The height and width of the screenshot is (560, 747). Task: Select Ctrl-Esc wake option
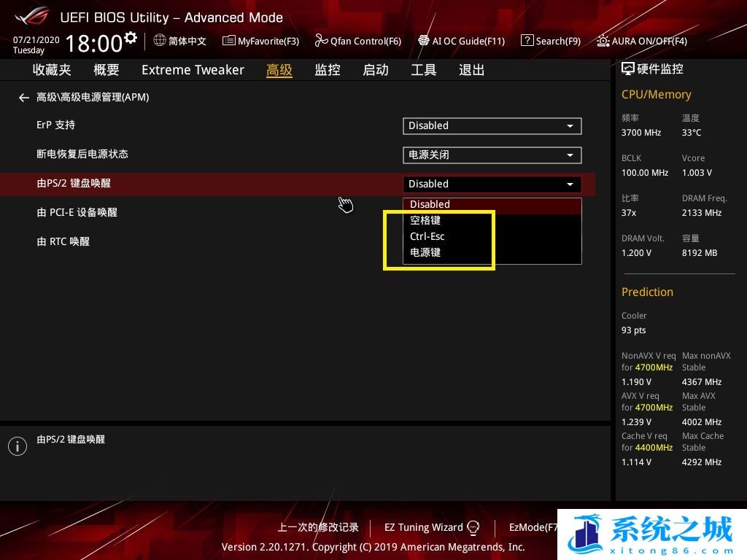click(492, 237)
